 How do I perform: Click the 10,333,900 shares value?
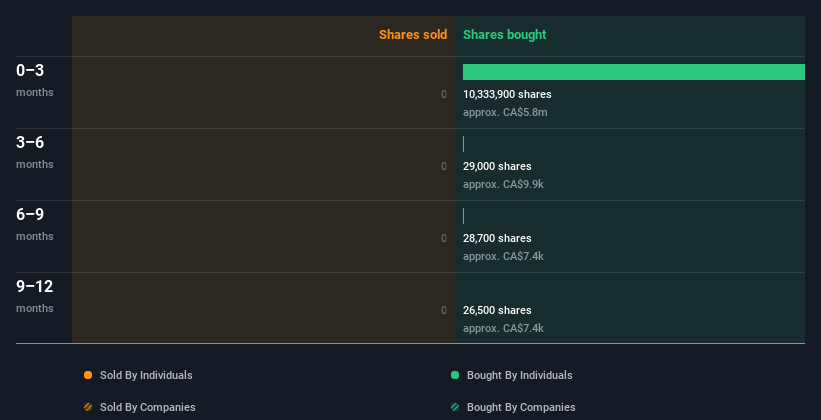tap(507, 94)
